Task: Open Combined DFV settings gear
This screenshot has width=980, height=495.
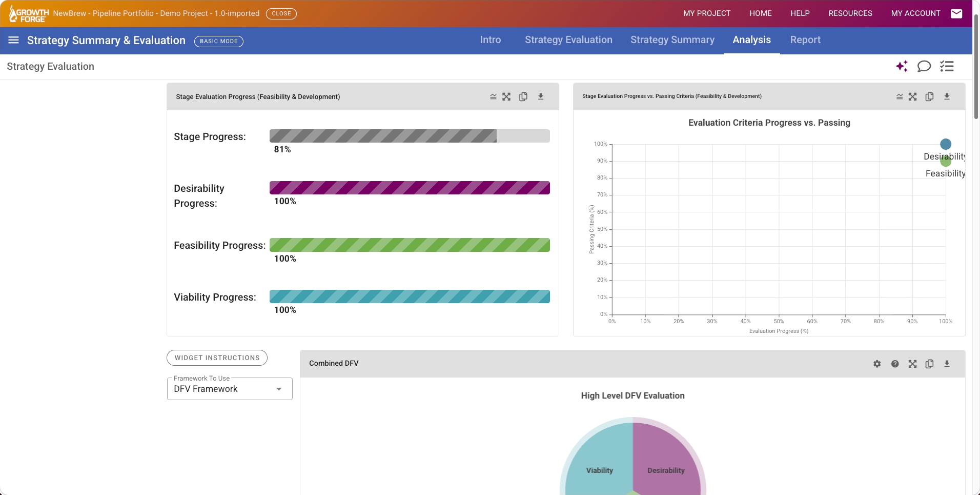Action: click(877, 364)
